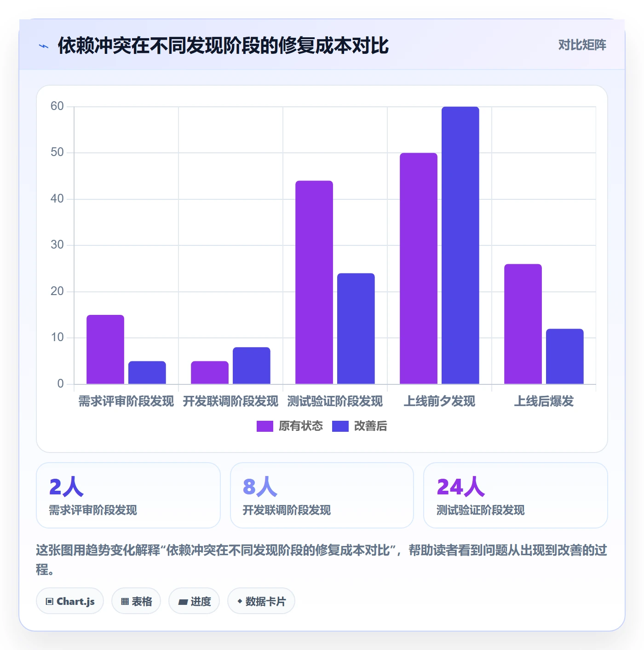
Task: Select the Chart.js tag chip
Action: tap(70, 601)
